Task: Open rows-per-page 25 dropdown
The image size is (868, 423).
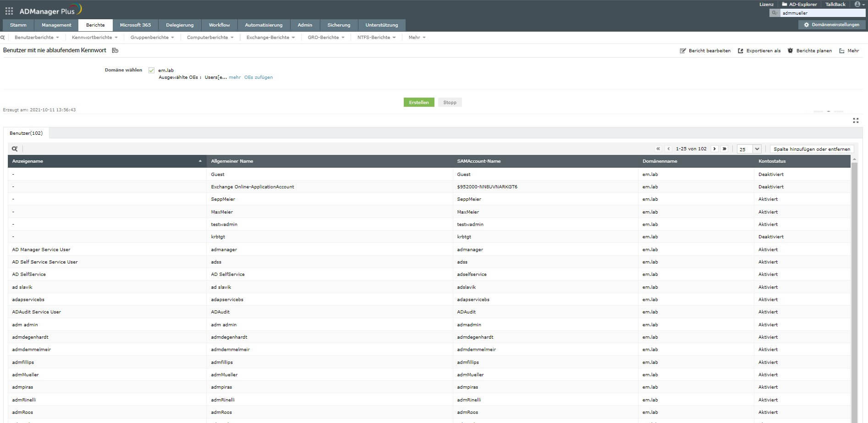Action: point(749,149)
